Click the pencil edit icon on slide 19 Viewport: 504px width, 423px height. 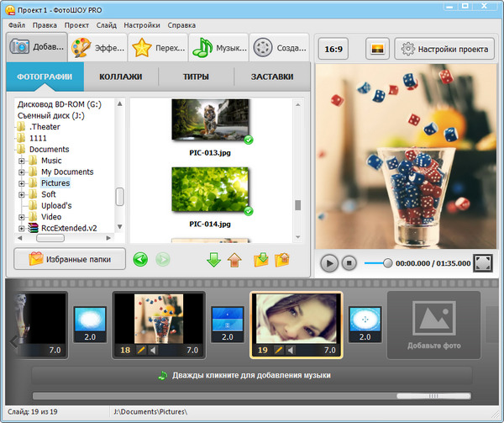click(279, 350)
